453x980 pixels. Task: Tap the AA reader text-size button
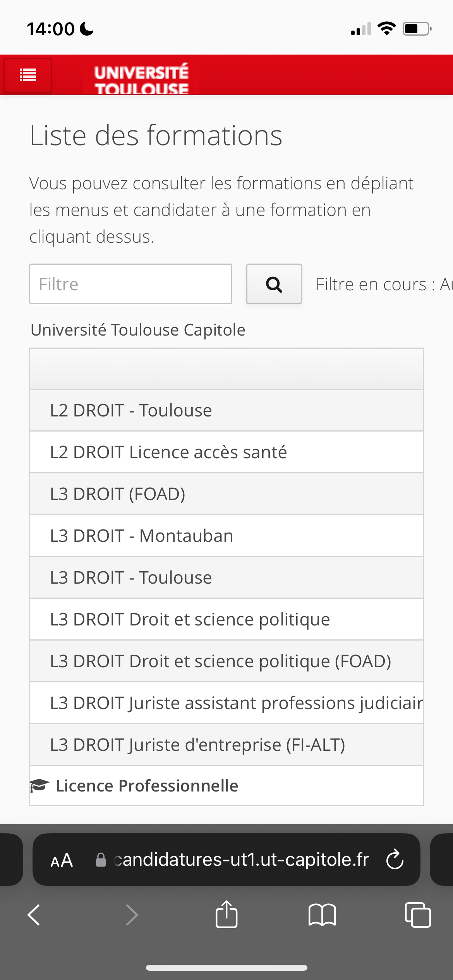click(62, 860)
